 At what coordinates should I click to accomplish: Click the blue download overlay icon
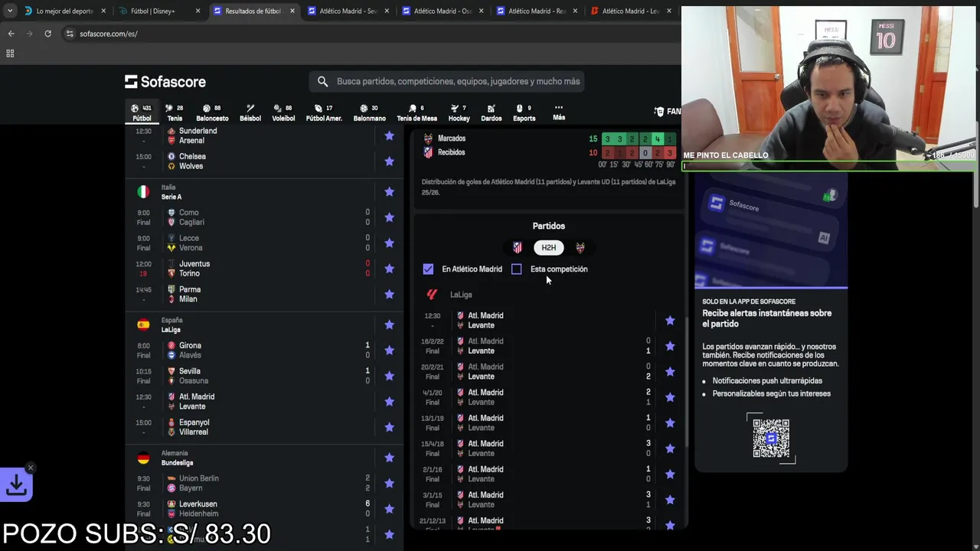click(16, 485)
